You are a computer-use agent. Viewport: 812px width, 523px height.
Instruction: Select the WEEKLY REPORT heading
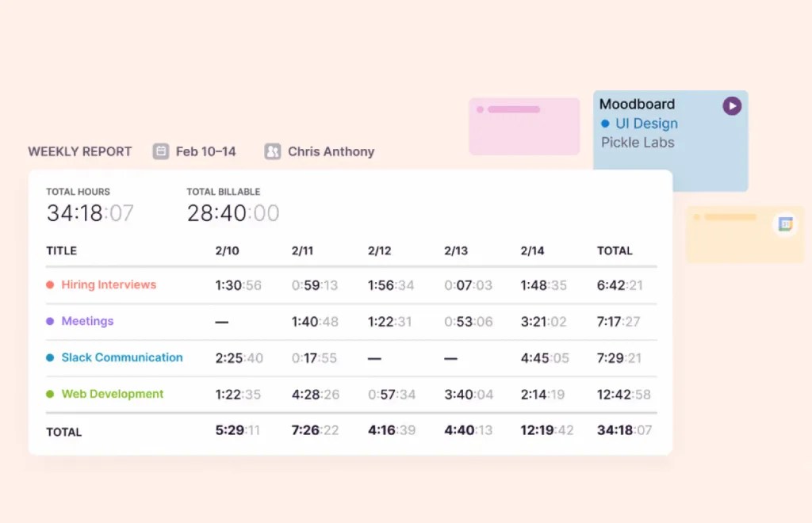[79, 151]
